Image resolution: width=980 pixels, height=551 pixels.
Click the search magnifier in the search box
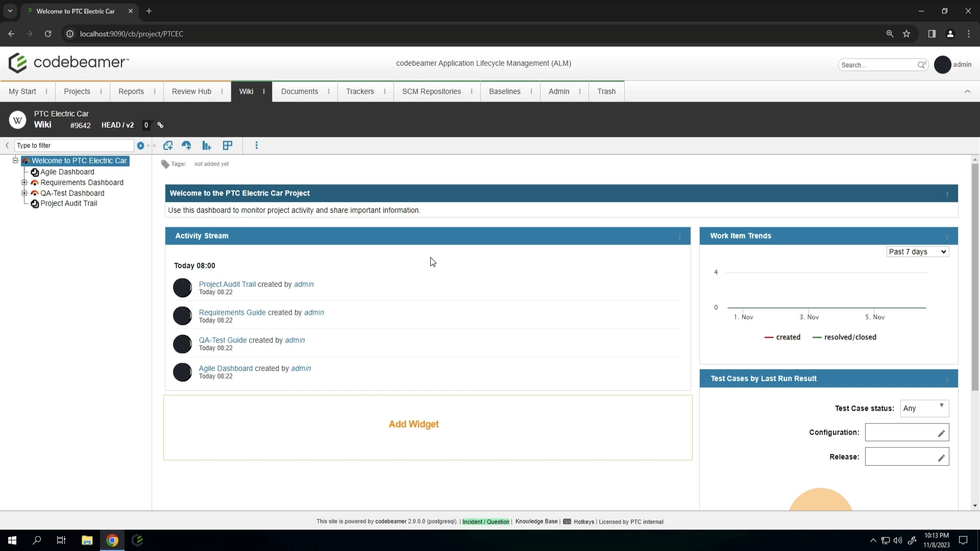point(922,65)
